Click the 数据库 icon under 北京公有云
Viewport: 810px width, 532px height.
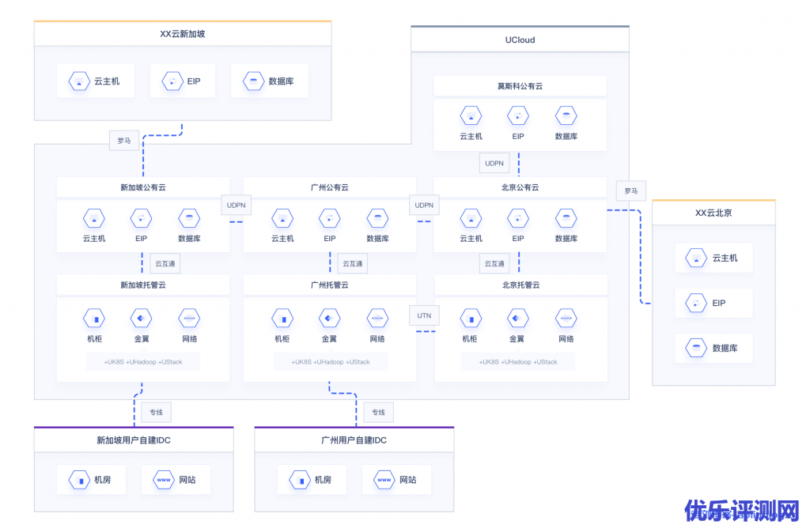coord(566,218)
